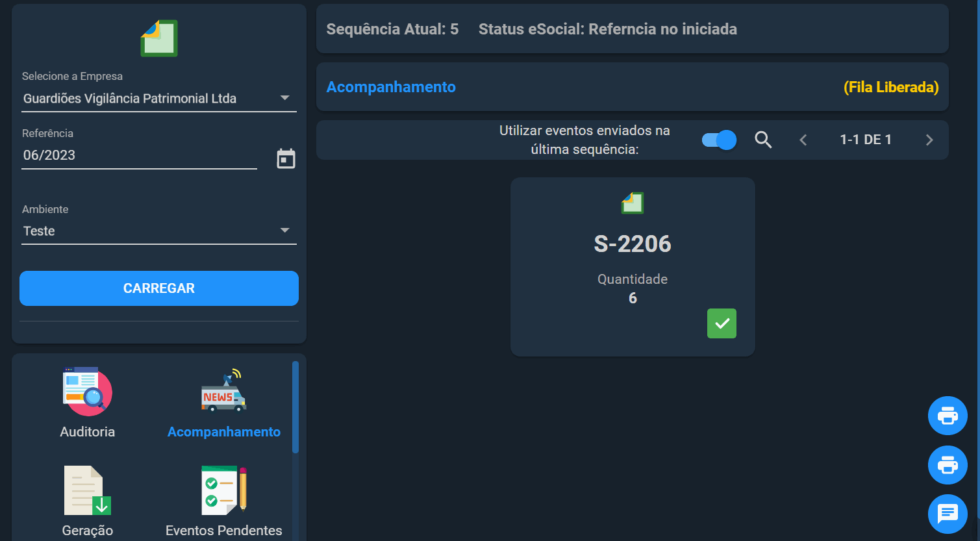
Task: Click the S-2206 event title
Action: (x=633, y=244)
